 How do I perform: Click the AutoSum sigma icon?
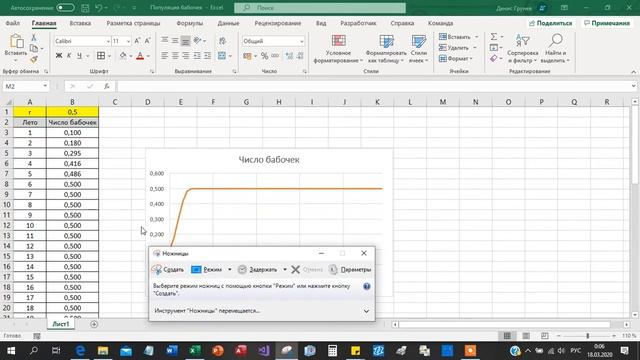493,37
